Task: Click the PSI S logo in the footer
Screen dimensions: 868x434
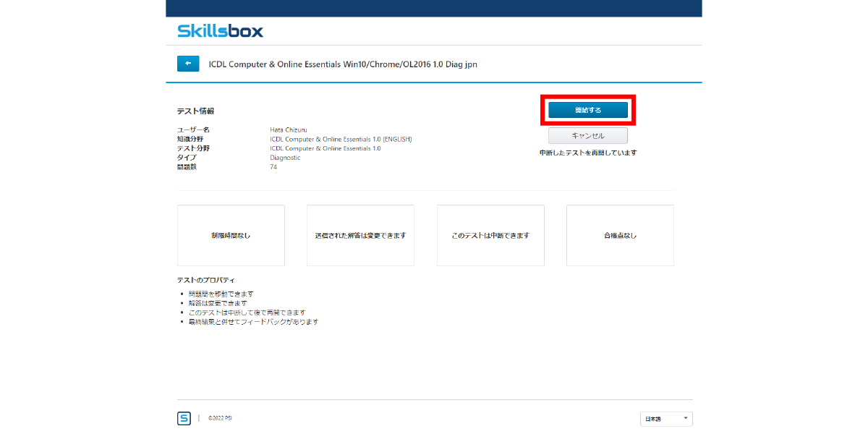Action: 184,418
